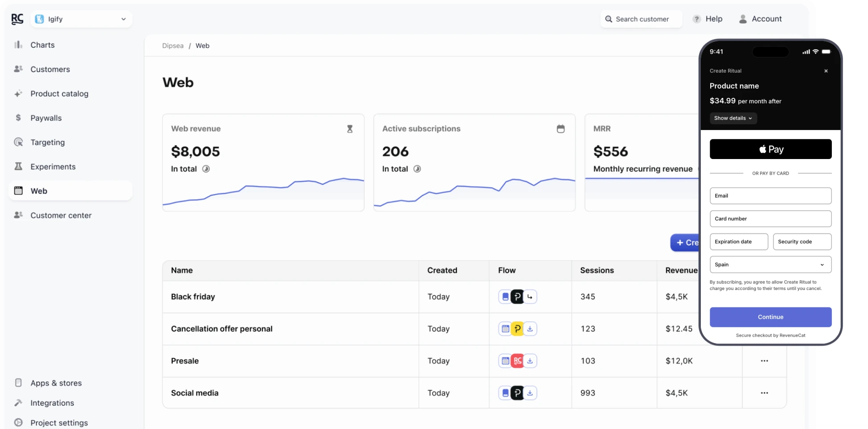Click download icon in Social media flow
Viewport: 868px width, 429px height.
530,393
